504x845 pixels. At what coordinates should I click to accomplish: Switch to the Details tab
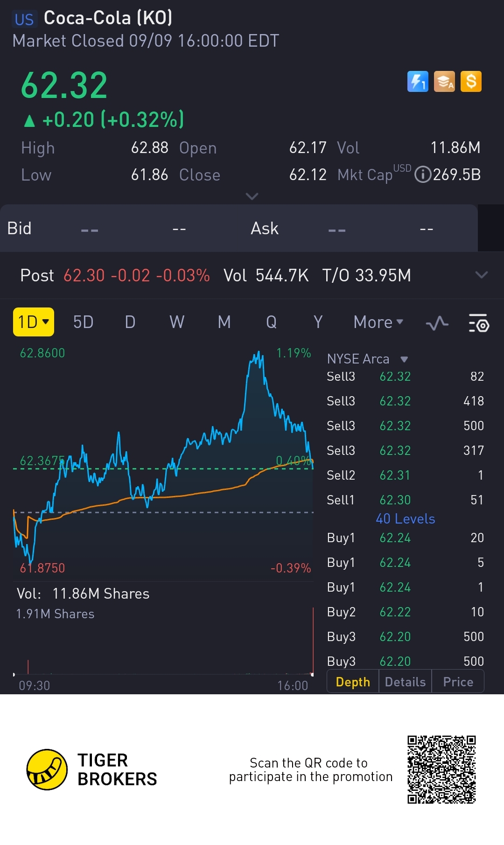click(x=405, y=682)
